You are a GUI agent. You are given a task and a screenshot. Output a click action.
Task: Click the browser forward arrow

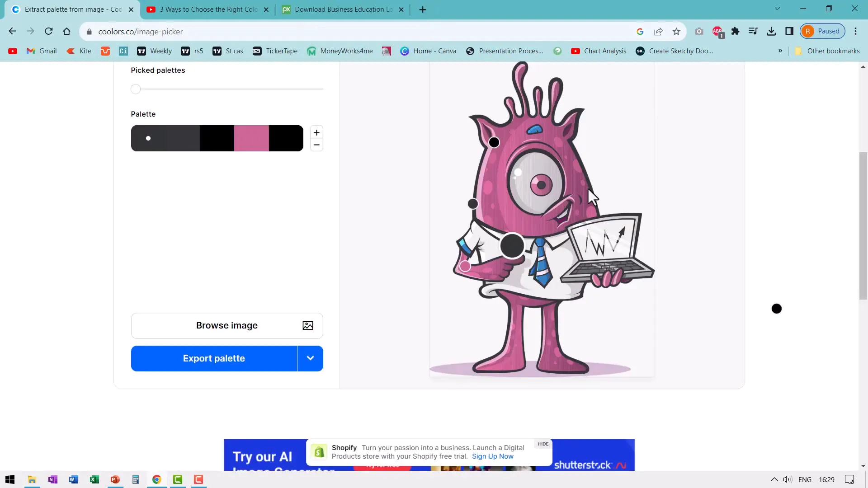click(30, 31)
